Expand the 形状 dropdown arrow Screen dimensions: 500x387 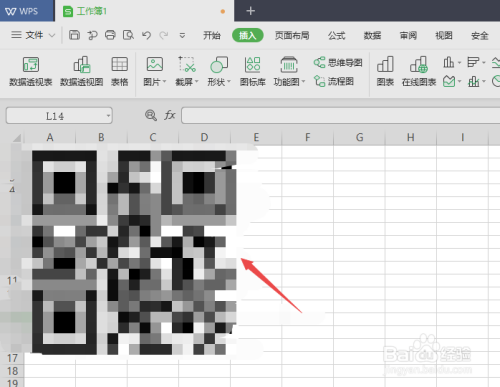(228, 82)
